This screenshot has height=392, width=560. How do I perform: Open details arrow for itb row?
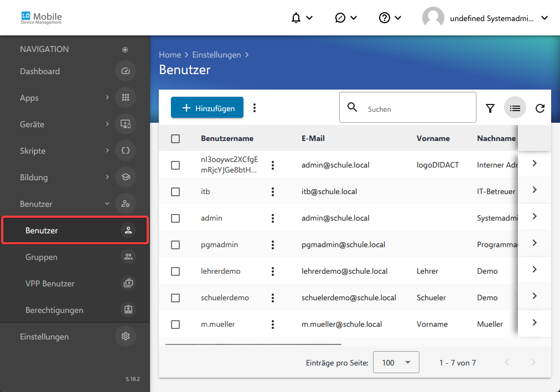(535, 190)
